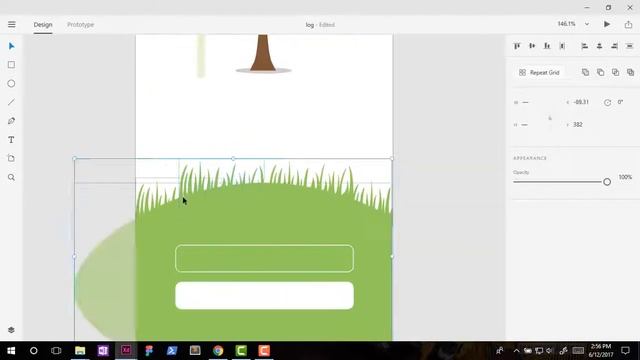The width and height of the screenshot is (640, 360).
Task: Click the Y position field 382
Action: point(578,124)
